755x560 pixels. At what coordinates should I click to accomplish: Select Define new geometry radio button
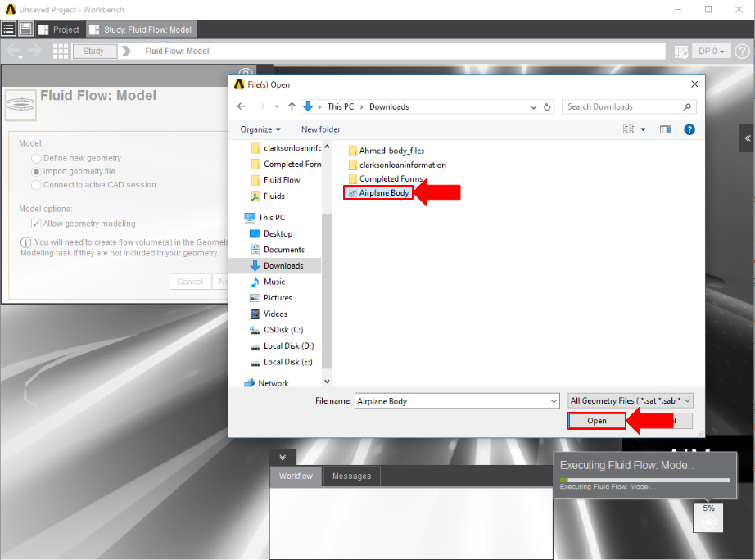[36, 158]
